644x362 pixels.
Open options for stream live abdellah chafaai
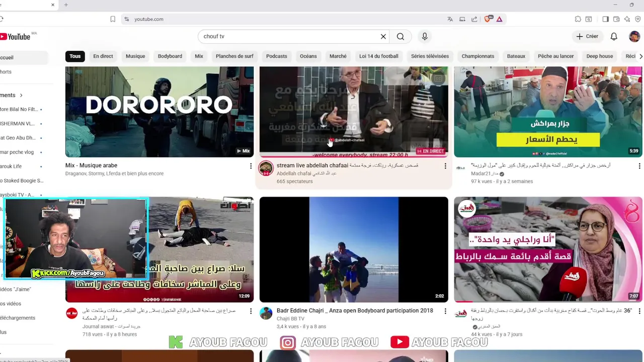coord(445,166)
